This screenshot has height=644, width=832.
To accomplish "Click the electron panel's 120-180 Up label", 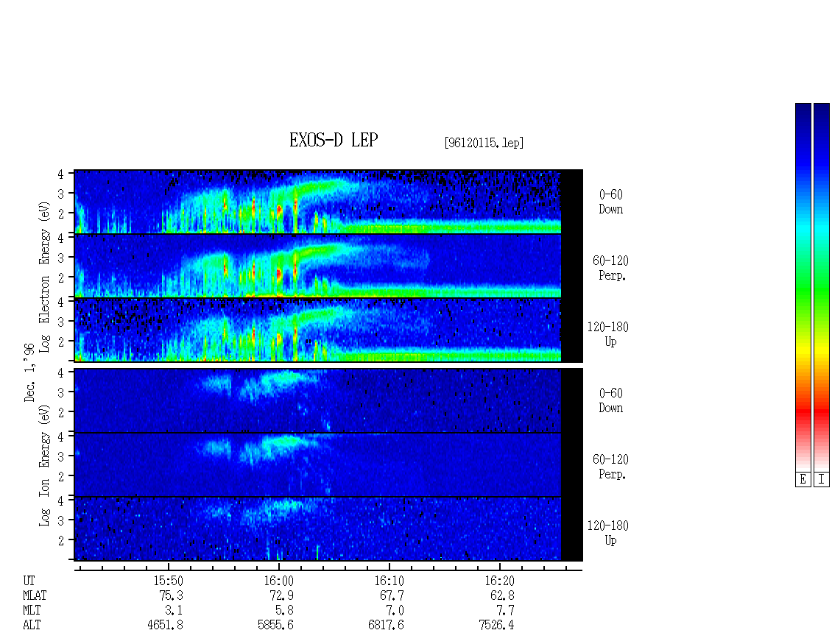I will coord(607,334).
